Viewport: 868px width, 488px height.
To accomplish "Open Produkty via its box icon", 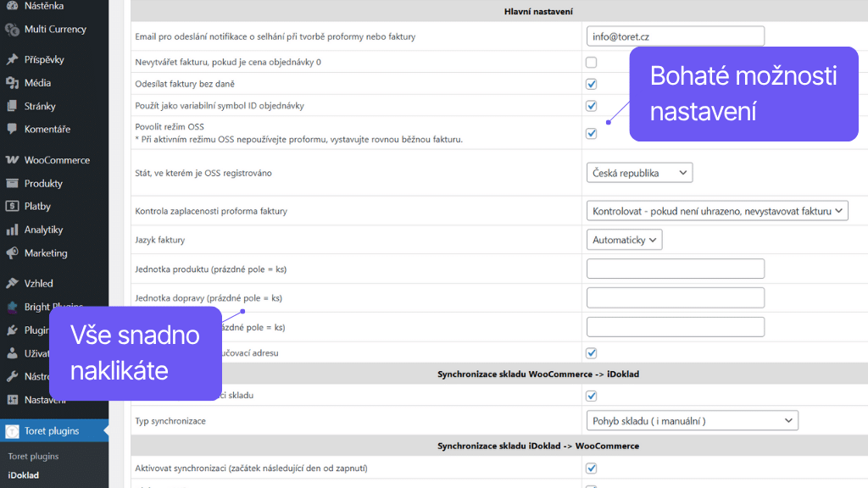I will click(x=12, y=184).
